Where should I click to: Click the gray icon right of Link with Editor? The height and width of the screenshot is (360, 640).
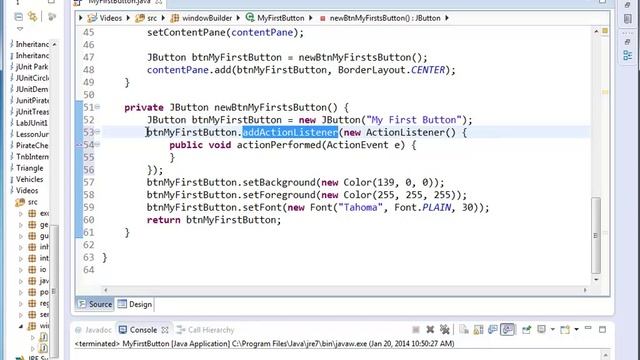pyautogui.click(x=52, y=17)
